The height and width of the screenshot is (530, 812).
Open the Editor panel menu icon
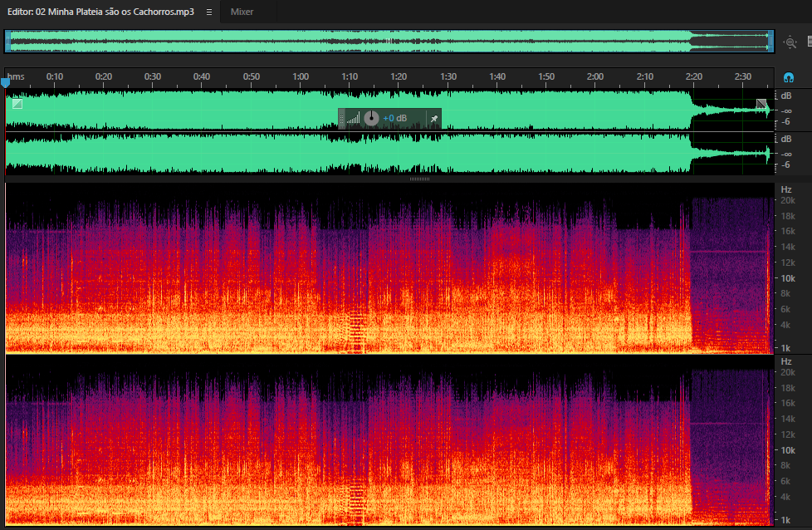(209, 12)
